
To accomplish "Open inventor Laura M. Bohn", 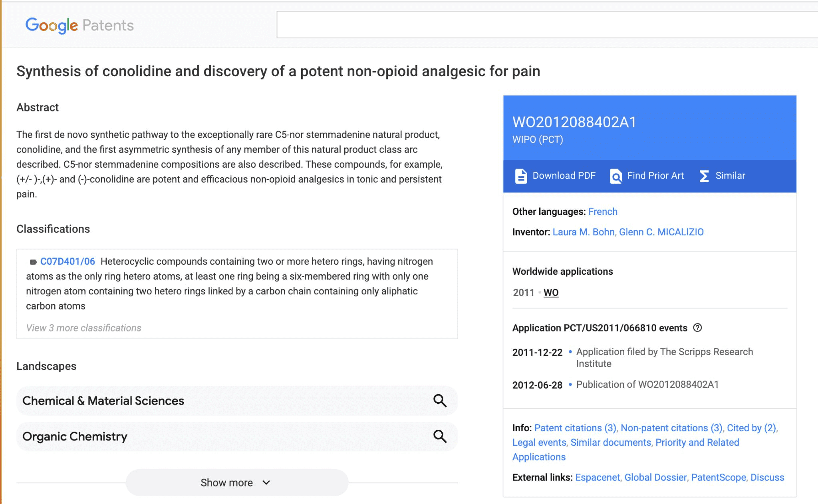I will click(584, 232).
